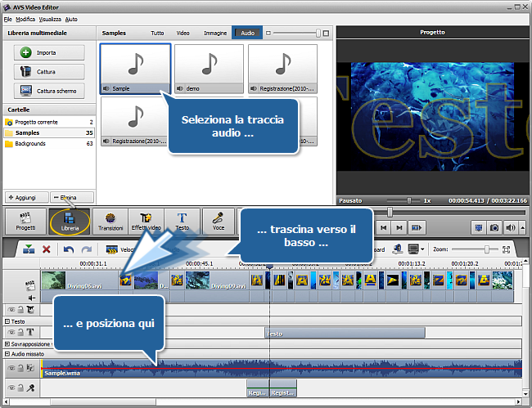
Task: Toggle visibility eye on the main video track
Action: coord(12,310)
